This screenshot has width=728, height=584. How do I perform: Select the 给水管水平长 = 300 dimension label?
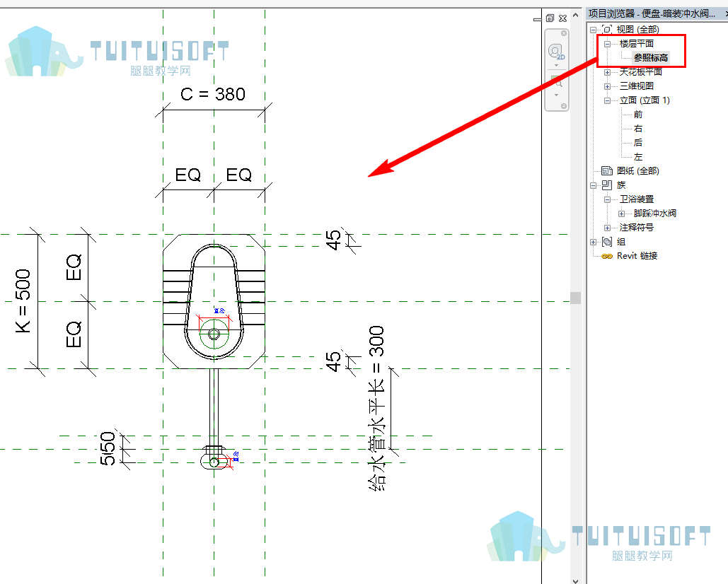[376, 408]
